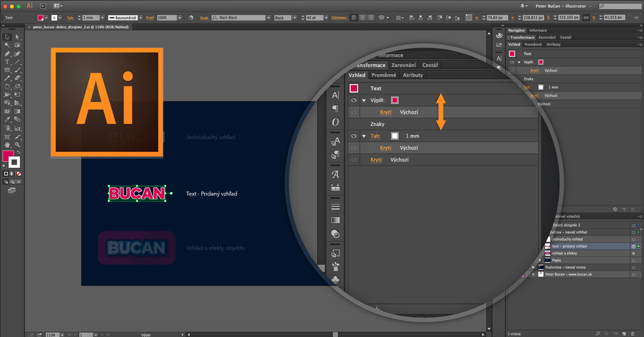Image resolution: width=644 pixels, height=337 pixels.
Task: Open the Arrange Documents dropdown
Action: (x=58, y=6)
